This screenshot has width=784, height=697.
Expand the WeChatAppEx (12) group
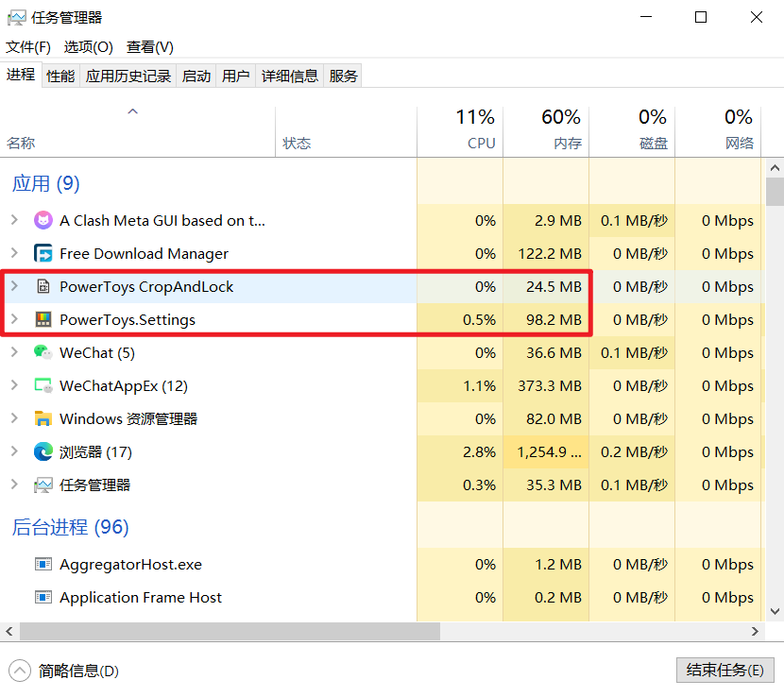(14, 385)
